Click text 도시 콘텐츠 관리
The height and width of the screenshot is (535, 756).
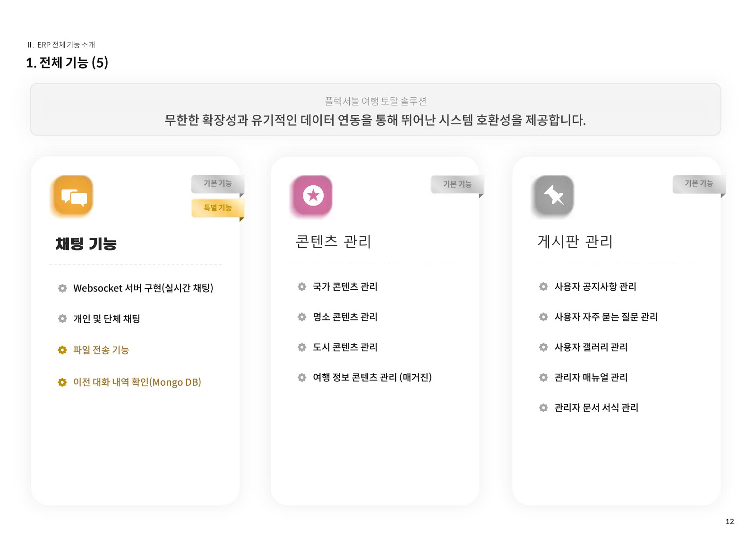pyautogui.click(x=345, y=347)
